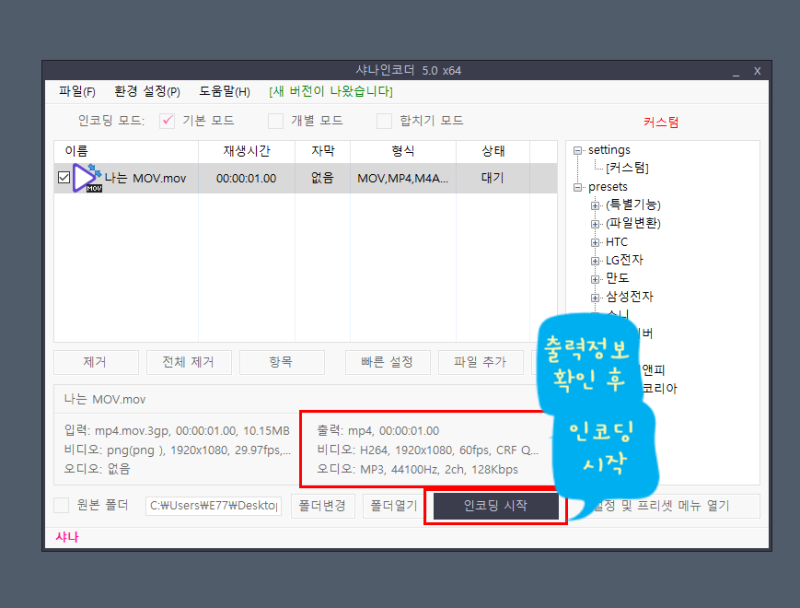Image resolution: width=800 pixels, height=608 pixels.
Task: Select the [커스텀] item under settings
Action: [627, 168]
